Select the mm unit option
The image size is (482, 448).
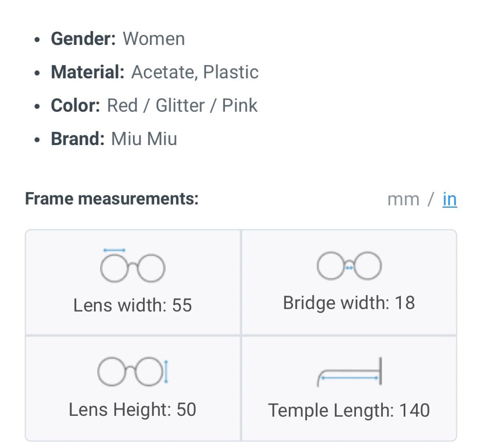[403, 199]
